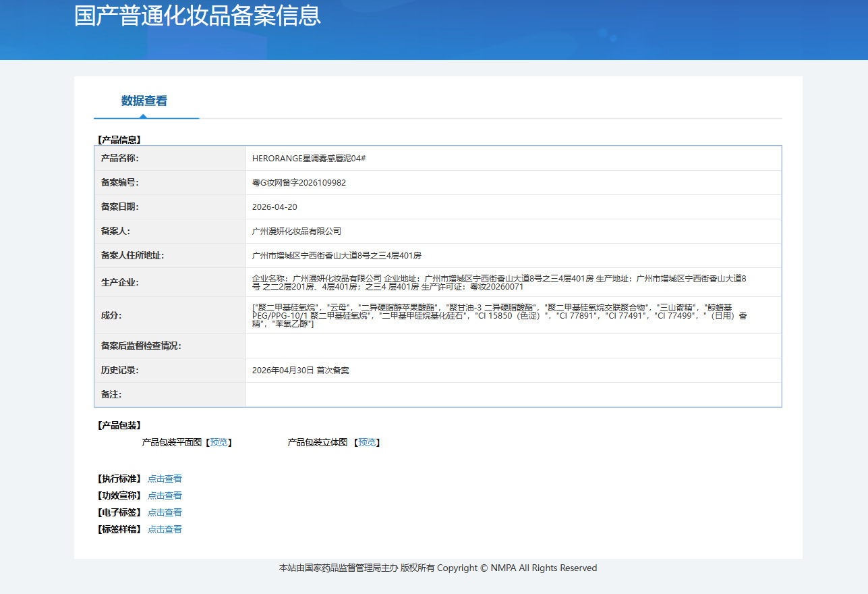Click the 产品名称 row label
Viewport: 868px width, 594px height.
(119, 159)
